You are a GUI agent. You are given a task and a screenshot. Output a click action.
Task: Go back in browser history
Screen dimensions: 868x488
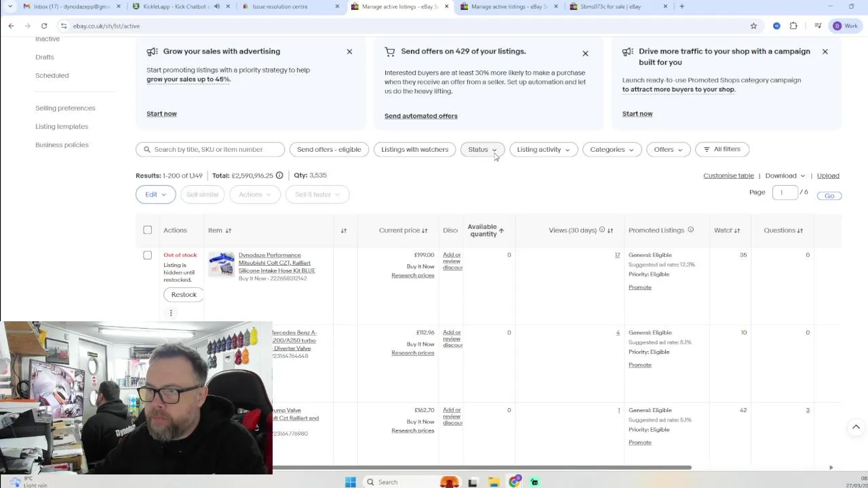(11, 26)
